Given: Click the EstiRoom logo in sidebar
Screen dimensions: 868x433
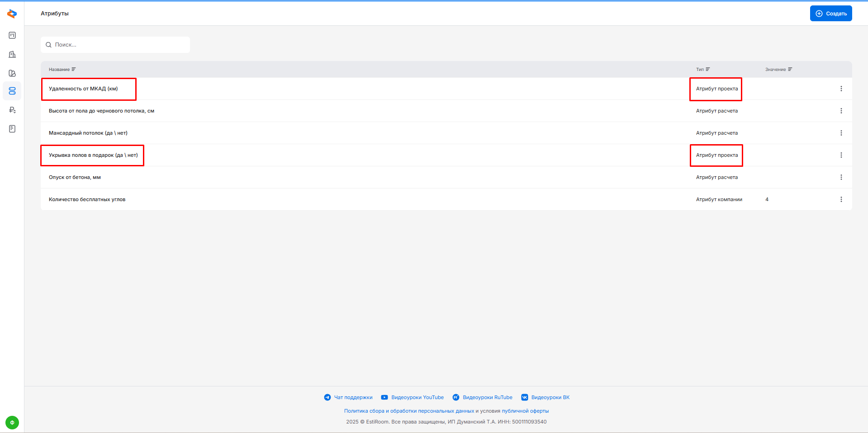Looking at the screenshot, I should (x=12, y=14).
